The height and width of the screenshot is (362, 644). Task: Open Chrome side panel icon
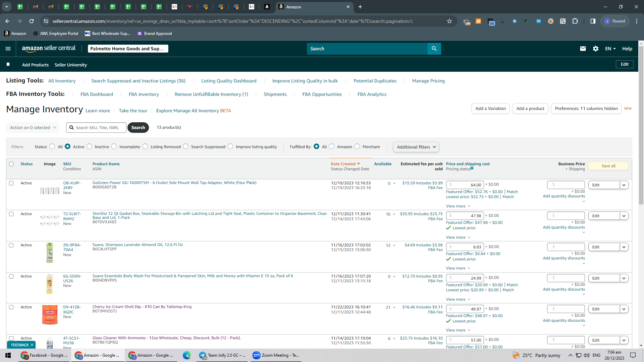593,21
